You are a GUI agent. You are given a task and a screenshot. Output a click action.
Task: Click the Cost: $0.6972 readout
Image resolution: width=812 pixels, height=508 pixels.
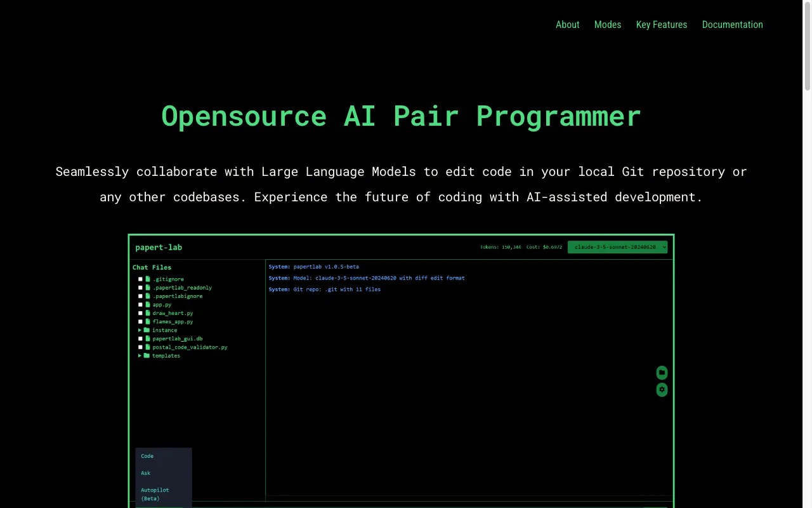pos(544,247)
